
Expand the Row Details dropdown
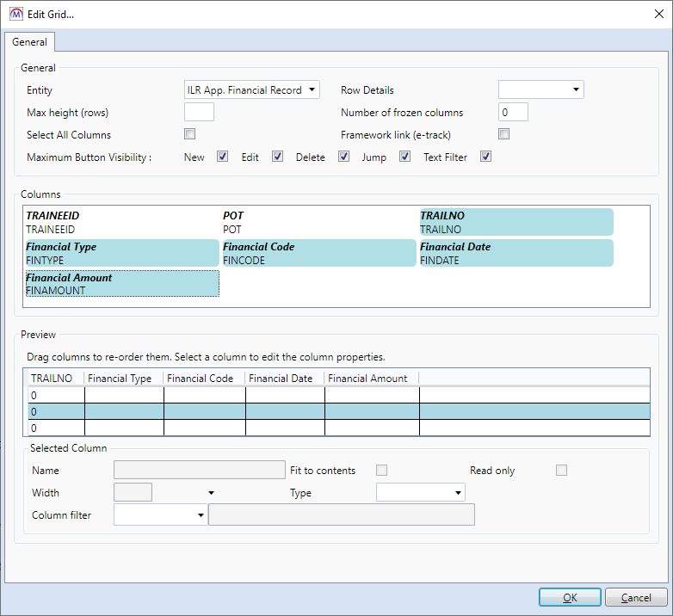[540, 90]
